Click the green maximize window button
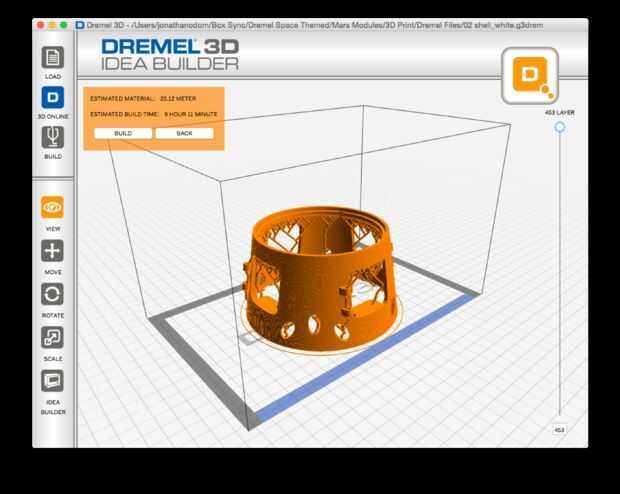This screenshot has height=494, width=620. coord(63,25)
